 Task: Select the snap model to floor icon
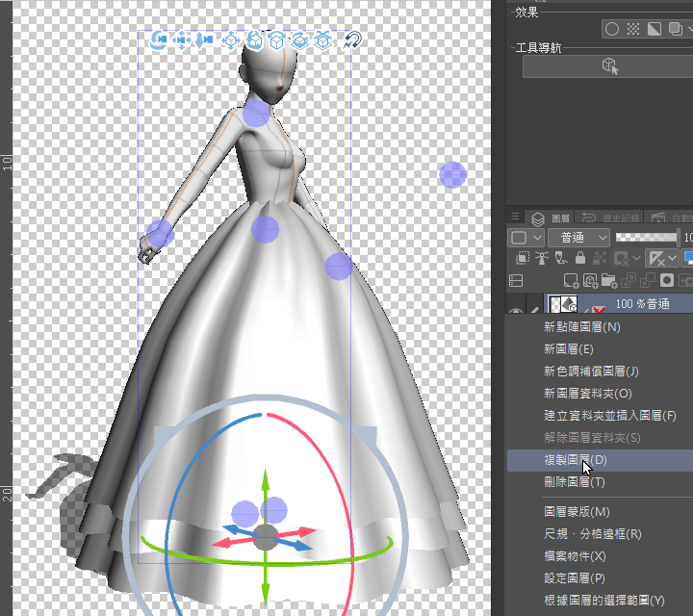pyautogui.click(x=322, y=40)
